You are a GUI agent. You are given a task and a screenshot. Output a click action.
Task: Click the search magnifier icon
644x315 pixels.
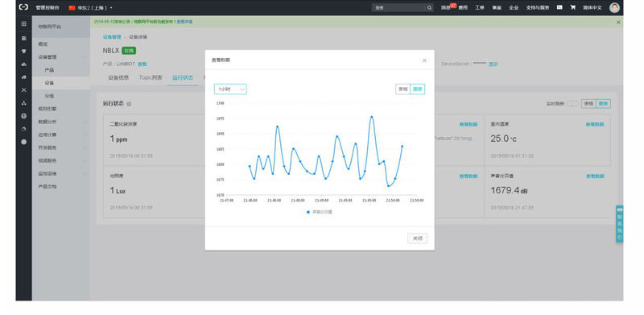429,7
